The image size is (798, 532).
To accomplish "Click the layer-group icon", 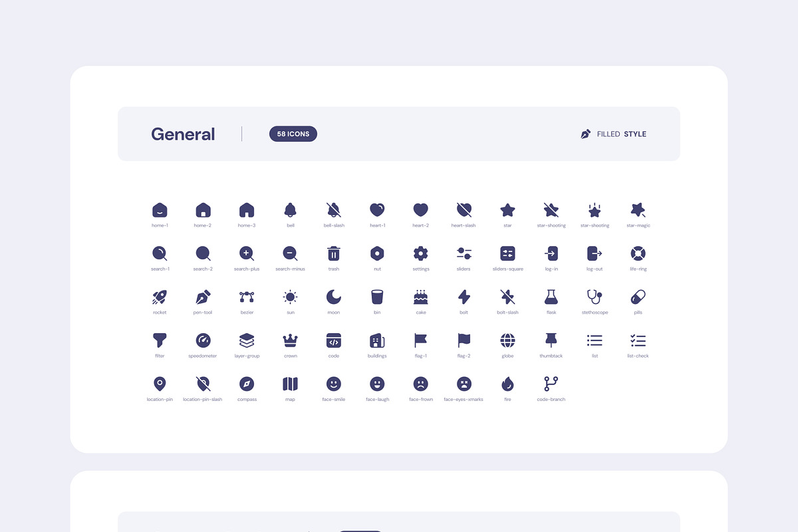I will 247,340.
